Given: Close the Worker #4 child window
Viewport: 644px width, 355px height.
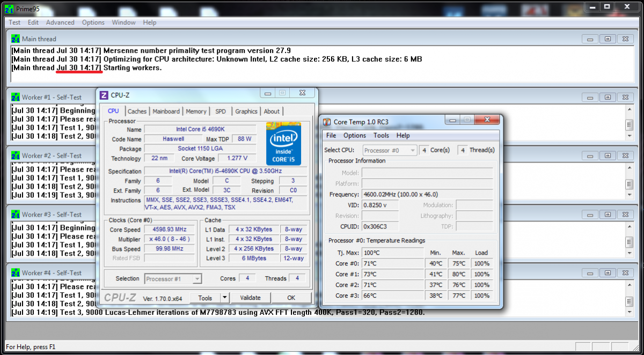Looking at the screenshot, I should click(625, 273).
